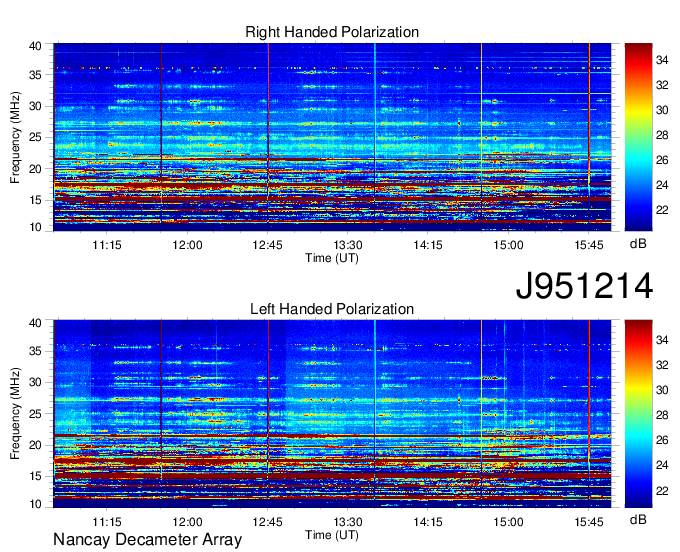Image resolution: width=680 pixels, height=552 pixels.
Task: Click the "12:00" time tick of the Right Handed plot
Action: click(x=187, y=245)
